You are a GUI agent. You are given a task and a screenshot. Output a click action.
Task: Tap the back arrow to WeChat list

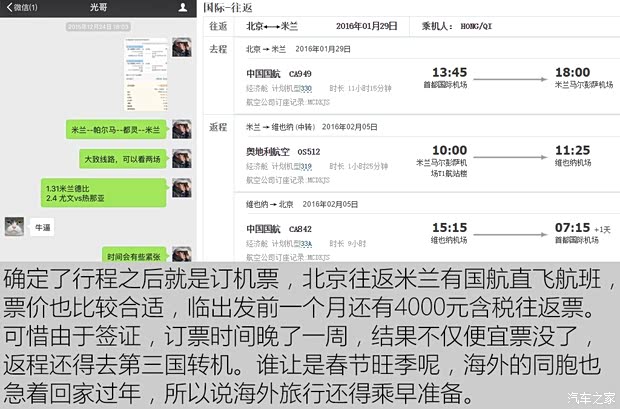pyautogui.click(x=20, y=8)
